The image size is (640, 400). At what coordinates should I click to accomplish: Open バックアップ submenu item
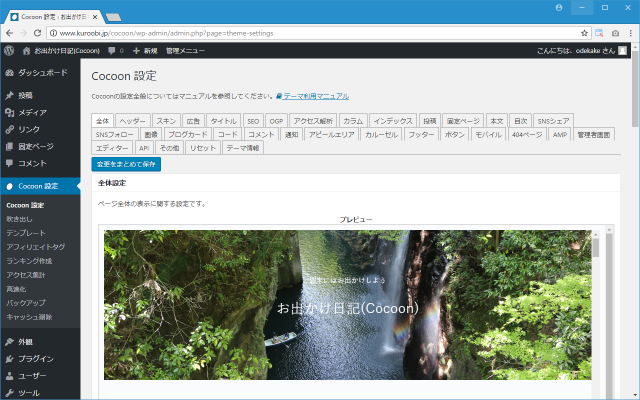click(x=26, y=303)
